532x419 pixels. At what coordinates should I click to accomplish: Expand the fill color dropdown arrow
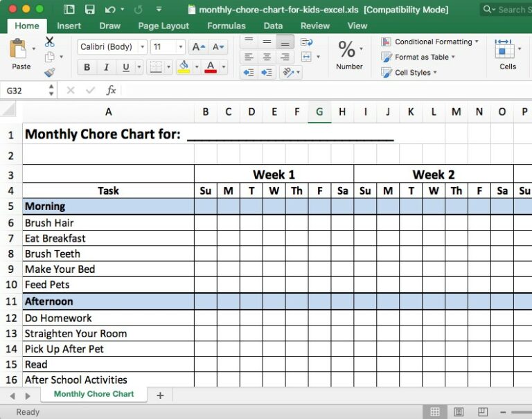(197, 67)
